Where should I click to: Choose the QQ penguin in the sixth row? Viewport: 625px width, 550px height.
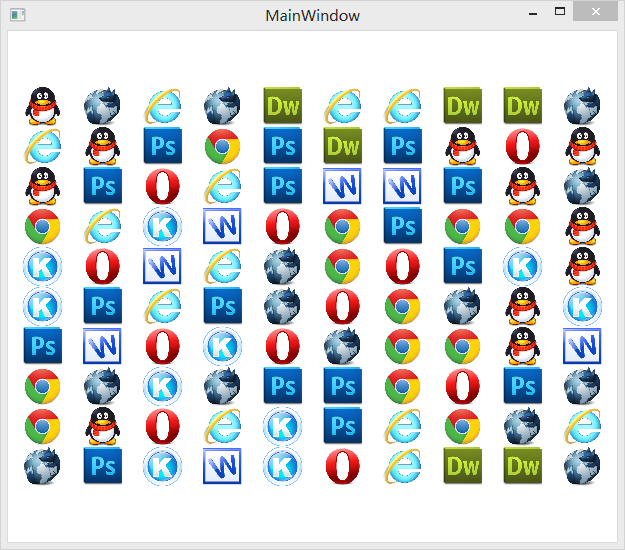pos(523,306)
